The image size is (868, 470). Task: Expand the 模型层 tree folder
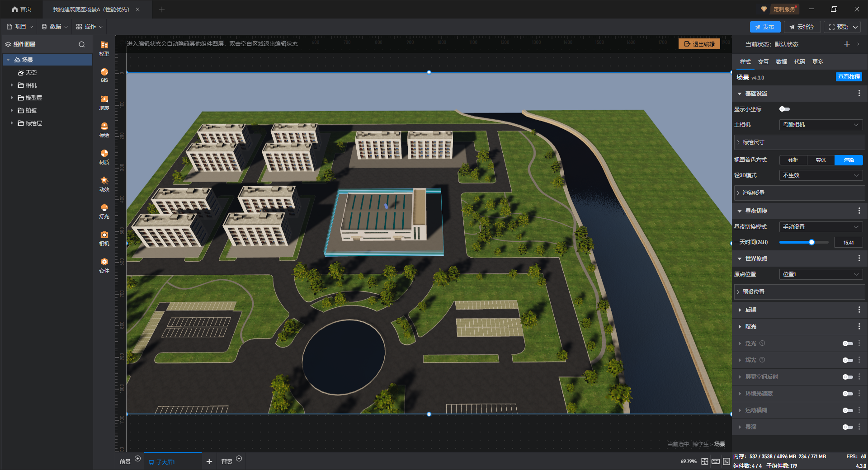12,98
